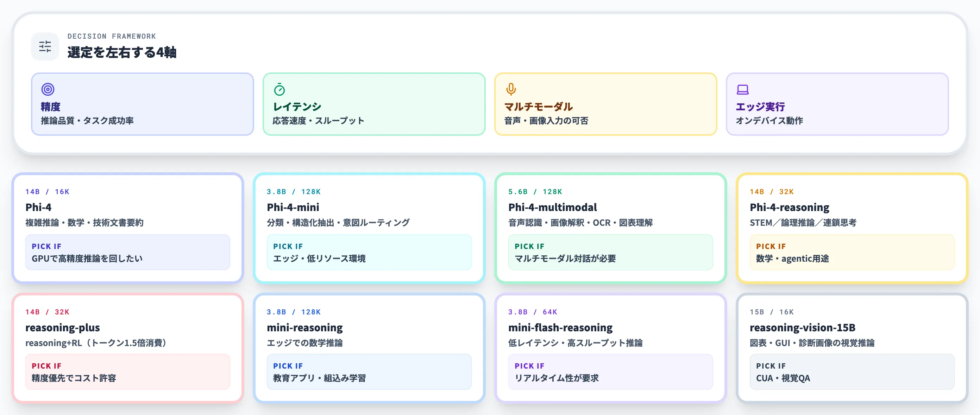Click the "14B / 32K" spec above reasoning-plus
Viewport: 980px width, 415px height.
tap(48, 312)
